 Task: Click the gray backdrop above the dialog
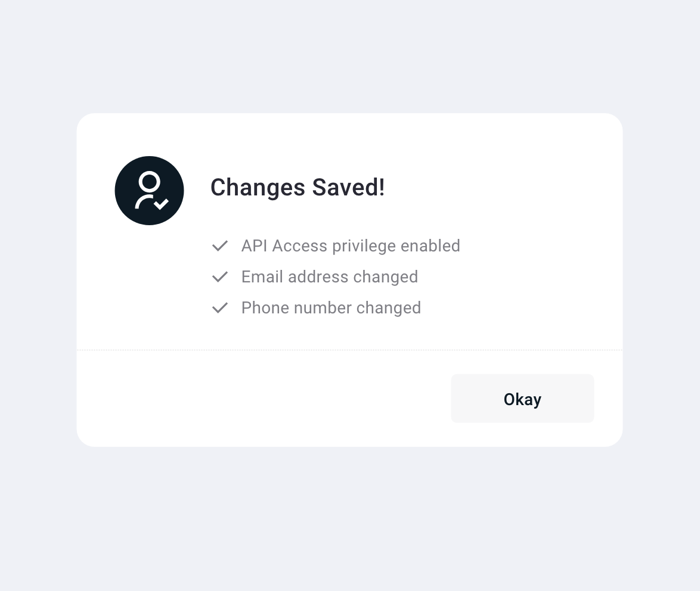(349, 57)
